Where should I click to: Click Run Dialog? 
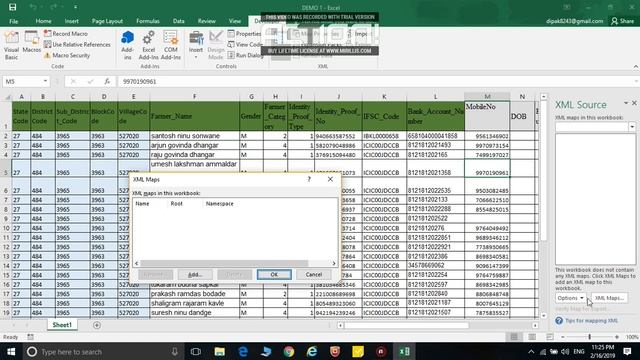coord(245,55)
